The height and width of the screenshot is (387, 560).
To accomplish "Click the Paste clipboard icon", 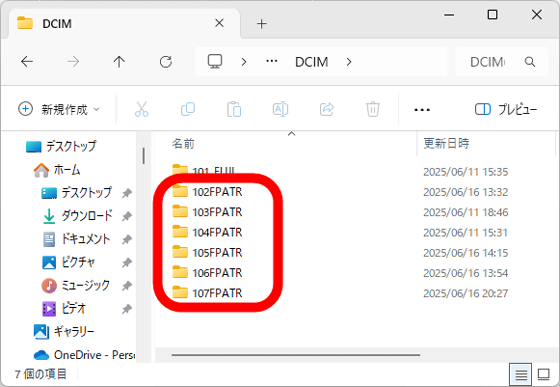I will pyautogui.click(x=234, y=109).
